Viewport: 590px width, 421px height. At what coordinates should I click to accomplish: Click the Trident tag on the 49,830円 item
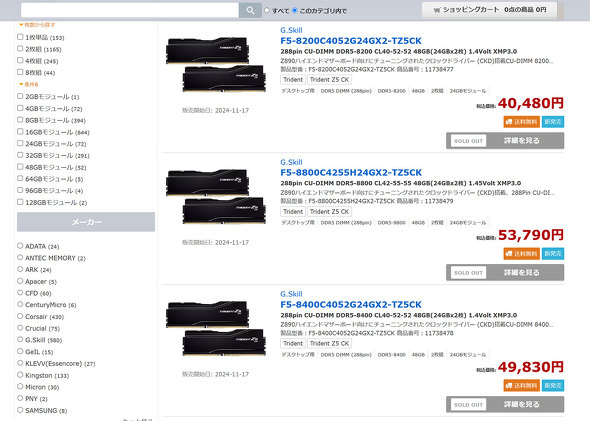point(293,343)
